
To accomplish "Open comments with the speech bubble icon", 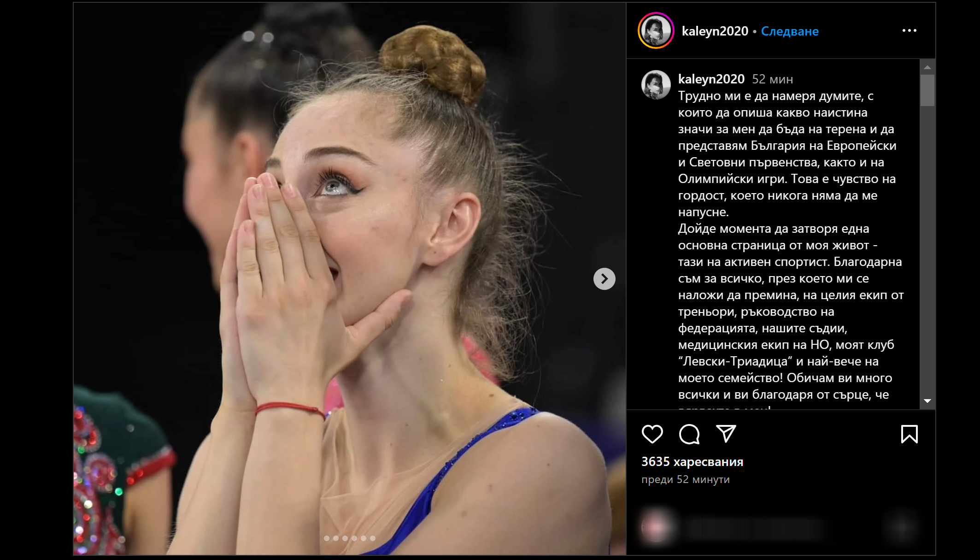I will pyautogui.click(x=689, y=434).
